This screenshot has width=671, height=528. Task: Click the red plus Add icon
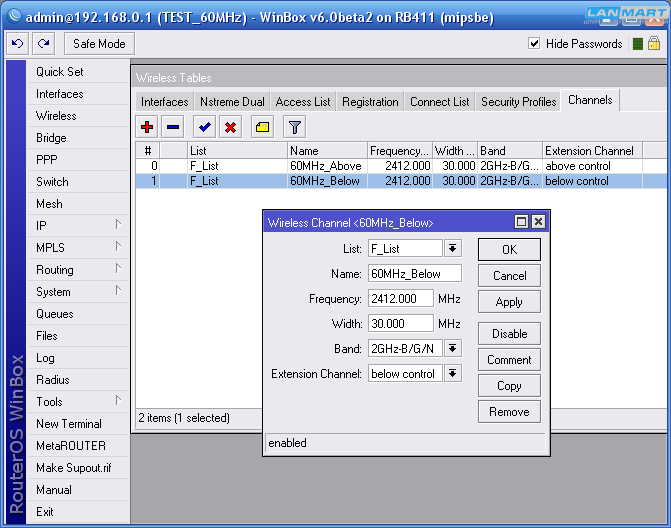pos(147,127)
